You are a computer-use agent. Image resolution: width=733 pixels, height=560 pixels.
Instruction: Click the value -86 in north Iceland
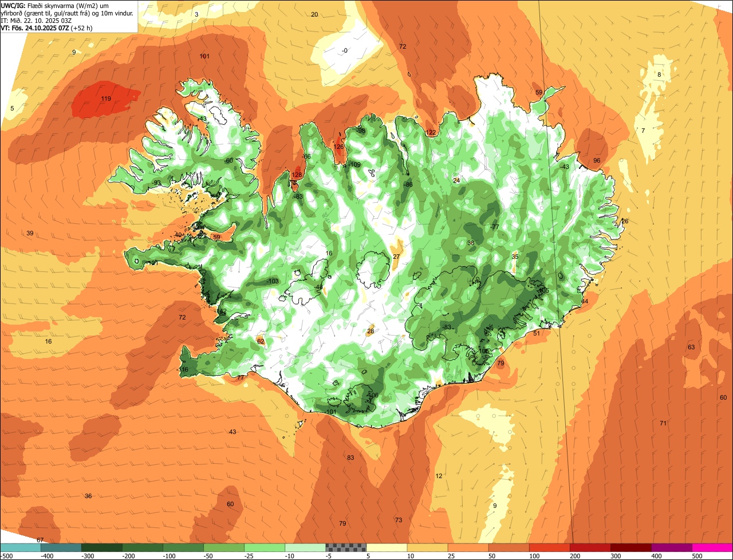(408, 184)
